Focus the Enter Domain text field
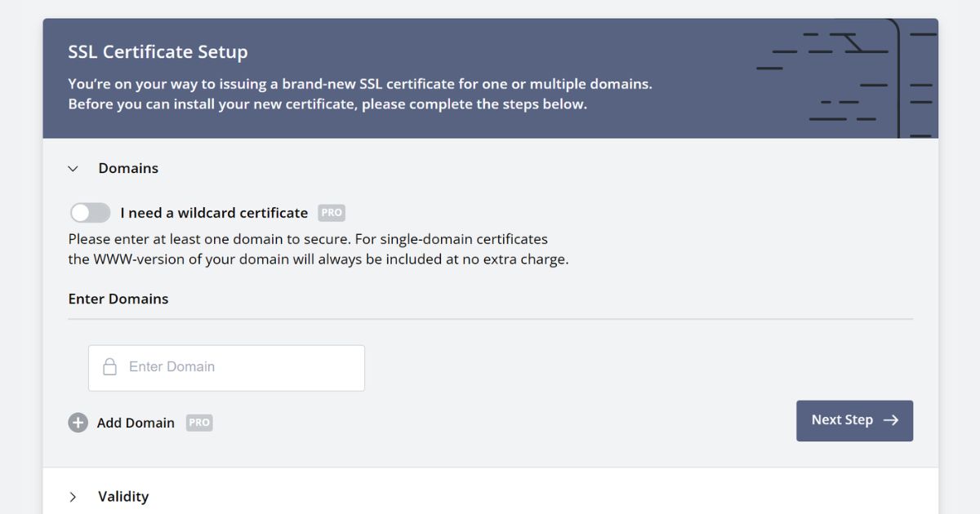 point(241,367)
